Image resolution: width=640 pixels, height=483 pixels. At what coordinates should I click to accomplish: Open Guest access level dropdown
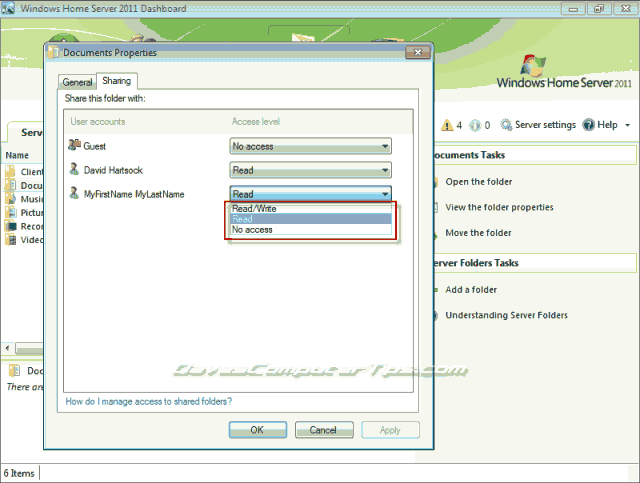(x=310, y=146)
